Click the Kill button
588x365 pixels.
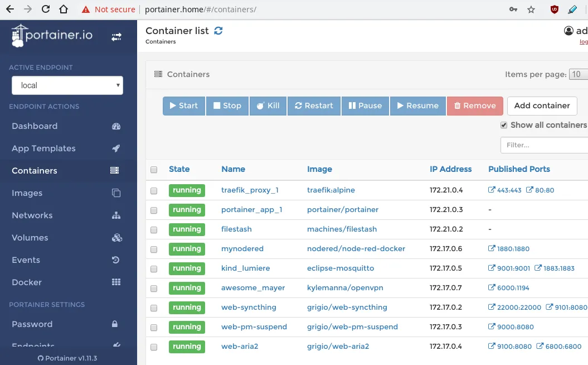point(268,106)
